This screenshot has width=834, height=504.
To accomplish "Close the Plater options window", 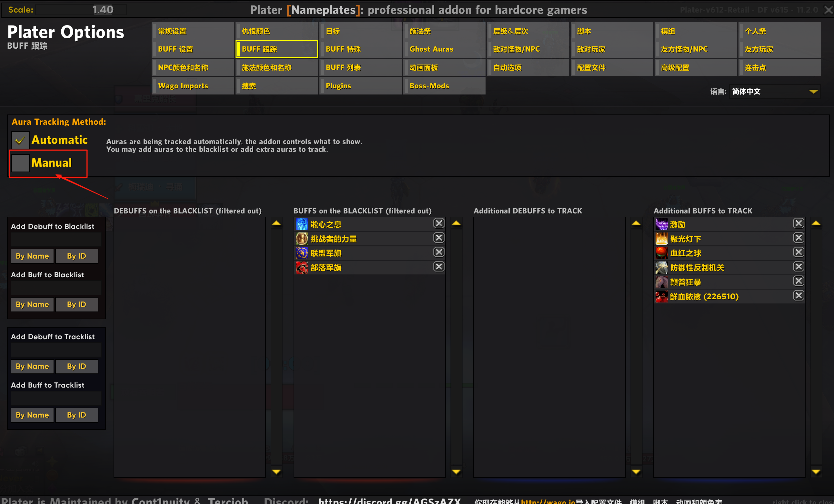I will [x=828, y=10].
